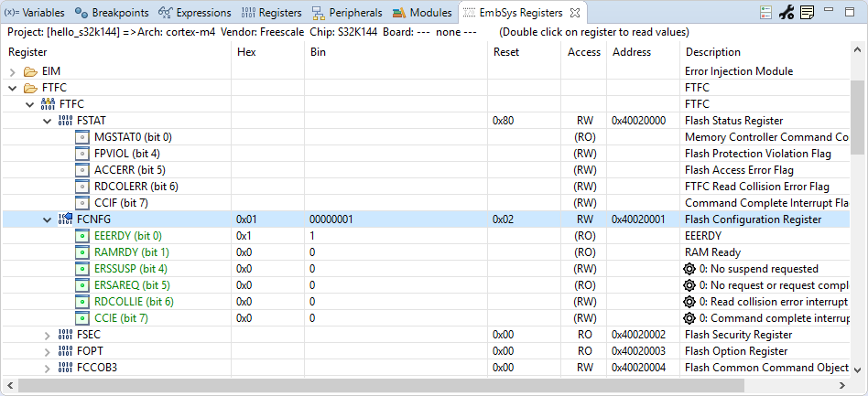The height and width of the screenshot is (396, 868).
Task: Click the EEERDY bit field icon
Action: coord(81,236)
